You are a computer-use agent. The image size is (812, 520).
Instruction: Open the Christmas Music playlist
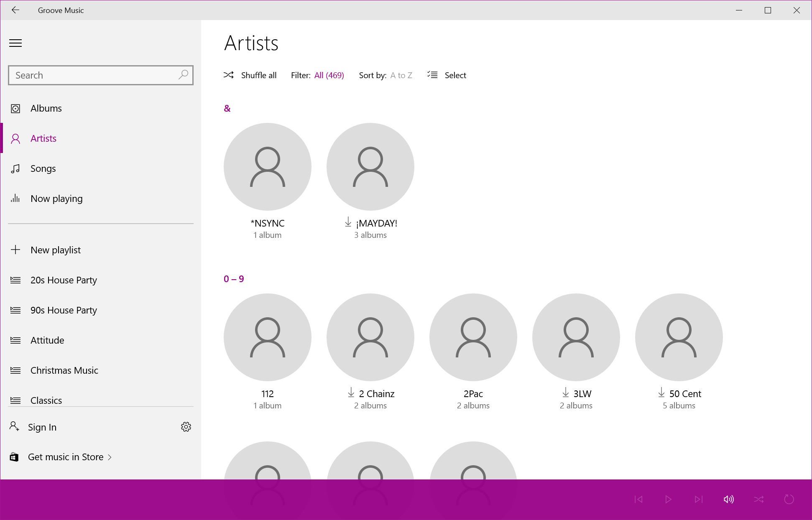point(64,370)
